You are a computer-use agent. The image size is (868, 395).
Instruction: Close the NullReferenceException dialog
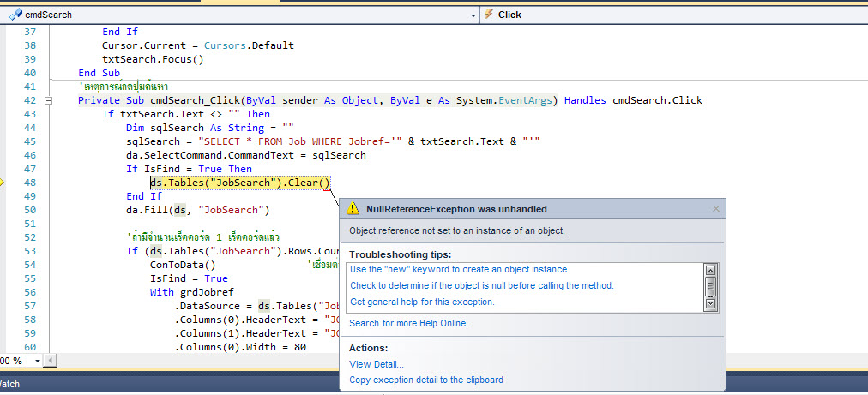(x=716, y=208)
